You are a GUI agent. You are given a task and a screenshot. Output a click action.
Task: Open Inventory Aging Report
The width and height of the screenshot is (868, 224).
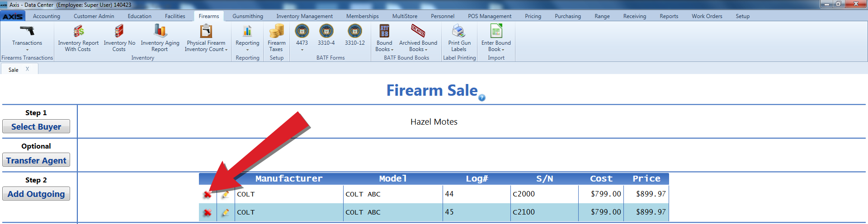pyautogui.click(x=160, y=38)
